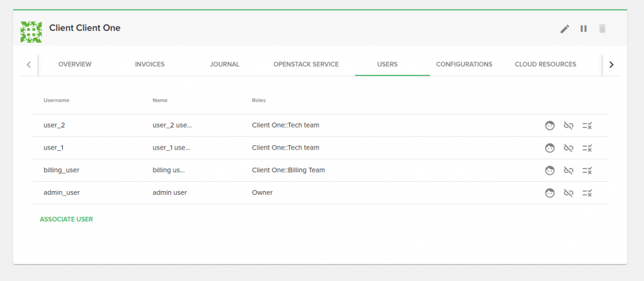
Task: Click the truncated name 'billing us...'
Action: pyautogui.click(x=169, y=170)
